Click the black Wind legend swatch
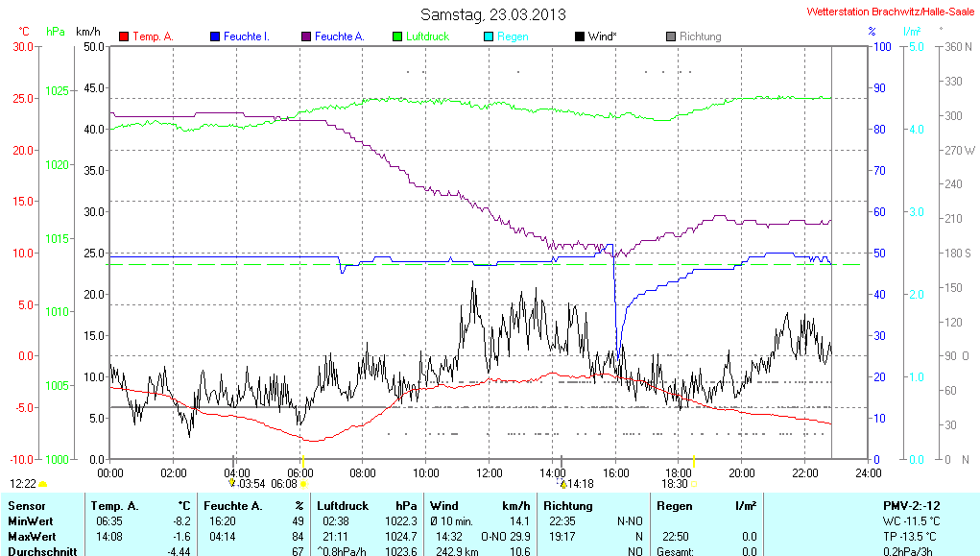 pyautogui.click(x=580, y=36)
